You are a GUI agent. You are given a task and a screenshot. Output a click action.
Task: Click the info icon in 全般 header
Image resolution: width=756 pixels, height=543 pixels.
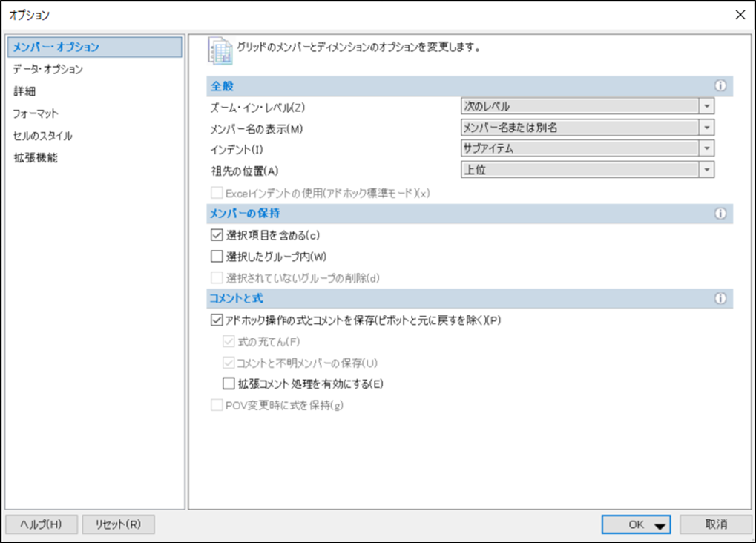720,86
